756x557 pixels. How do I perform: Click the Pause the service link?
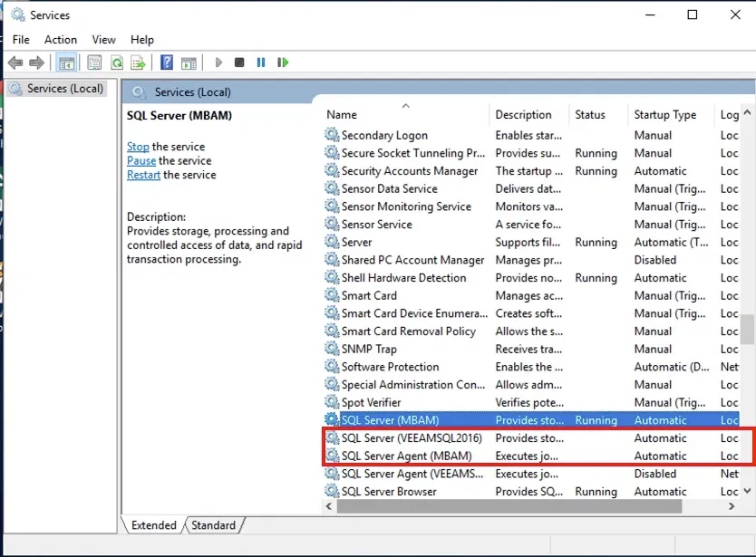coord(141,160)
